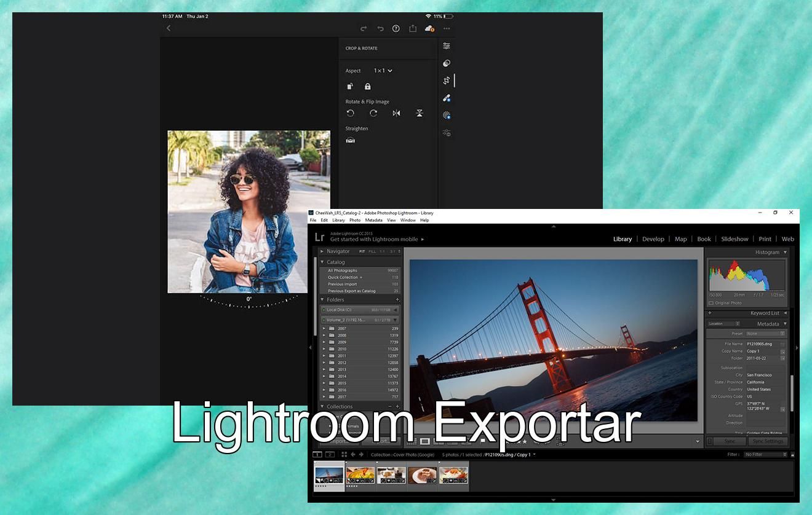Select the Crop & Rotate tool icon
The image size is (812, 515).
(x=447, y=81)
